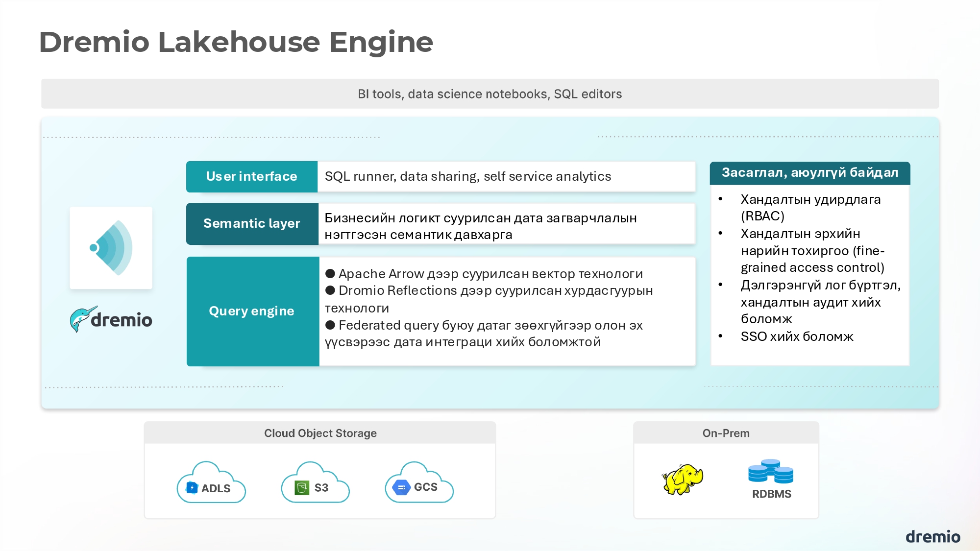Click the Cloud Object Storage header
This screenshot has height=551, width=980.
320,433
